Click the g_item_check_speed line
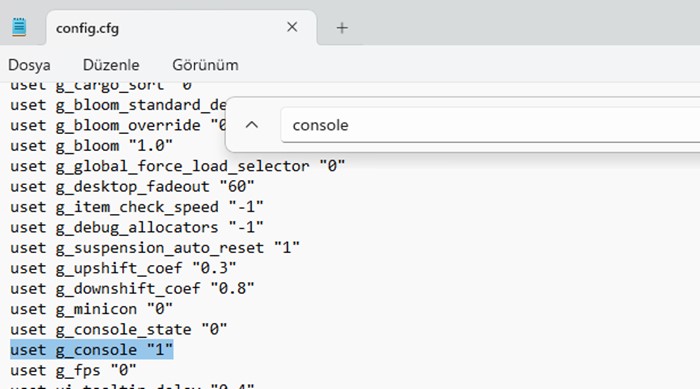Screen dimensions: 700x389 (137, 207)
